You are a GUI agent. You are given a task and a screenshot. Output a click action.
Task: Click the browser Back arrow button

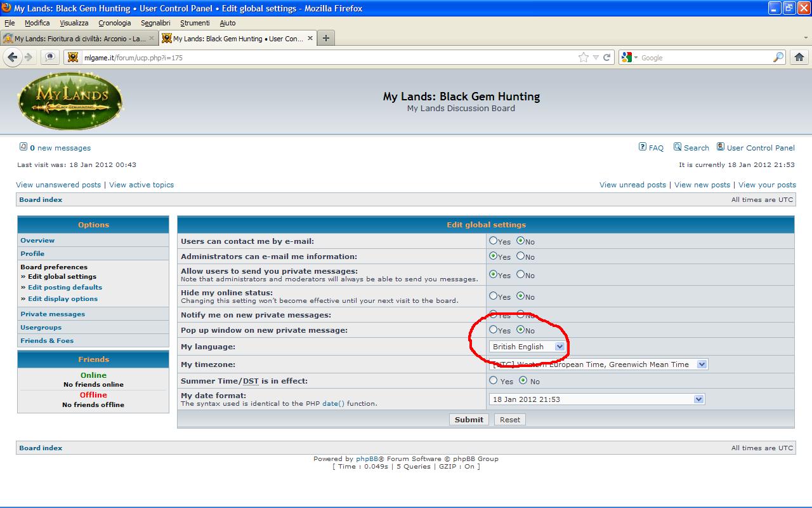click(x=13, y=57)
